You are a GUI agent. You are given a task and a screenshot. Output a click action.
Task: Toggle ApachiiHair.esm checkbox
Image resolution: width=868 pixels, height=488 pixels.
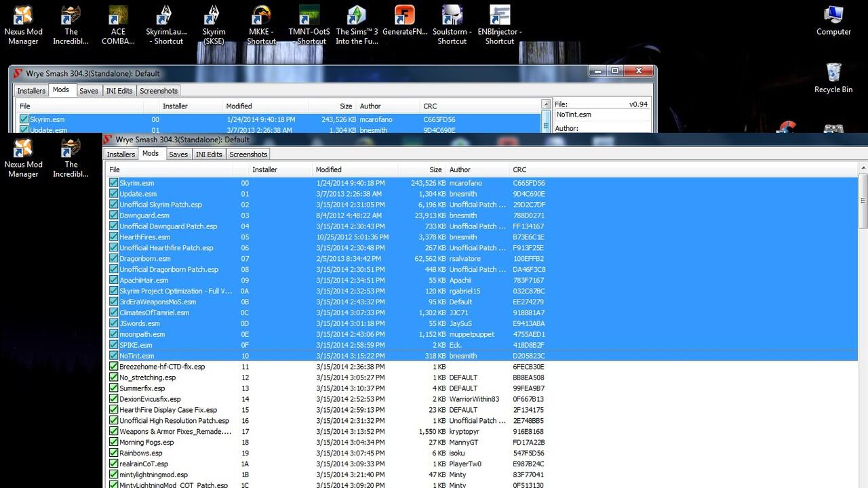(114, 281)
